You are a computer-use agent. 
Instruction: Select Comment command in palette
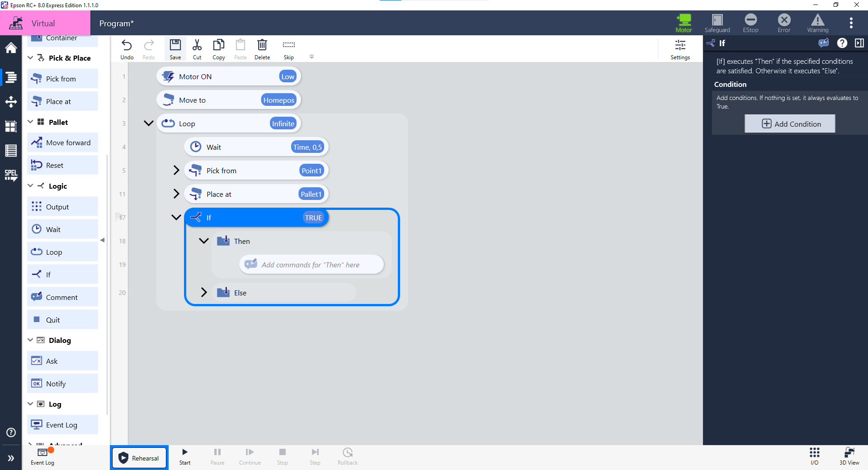click(62, 297)
